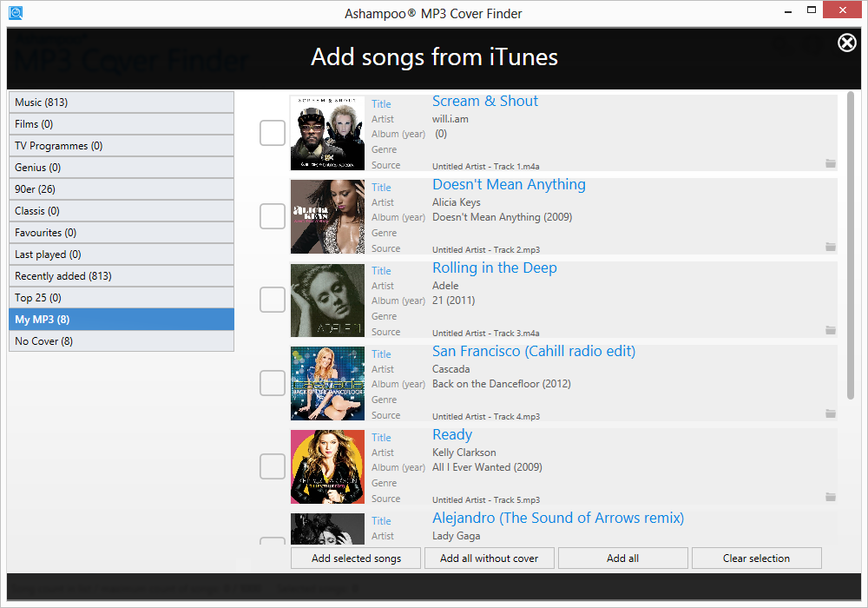Open source folder for San Francisco track
This screenshot has width=868, height=608.
point(831,413)
